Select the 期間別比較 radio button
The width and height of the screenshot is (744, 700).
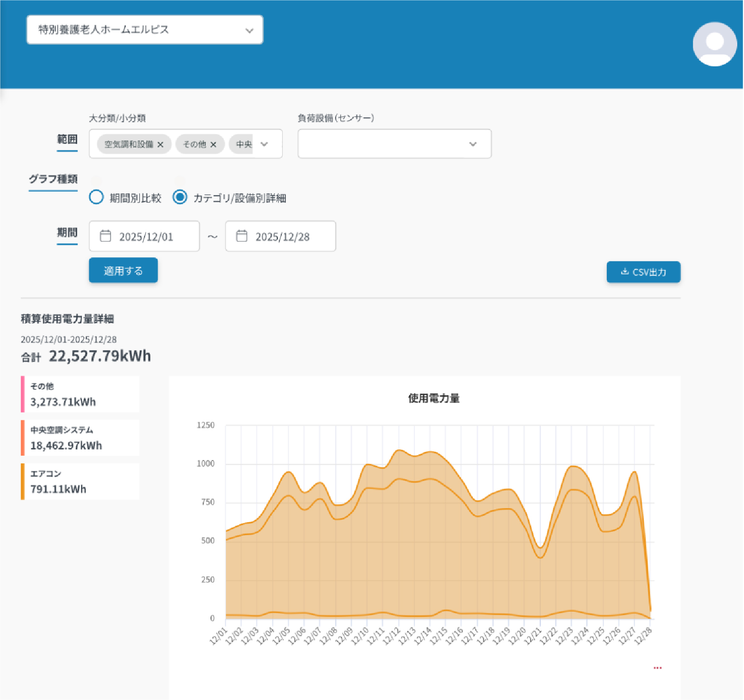coord(97,197)
